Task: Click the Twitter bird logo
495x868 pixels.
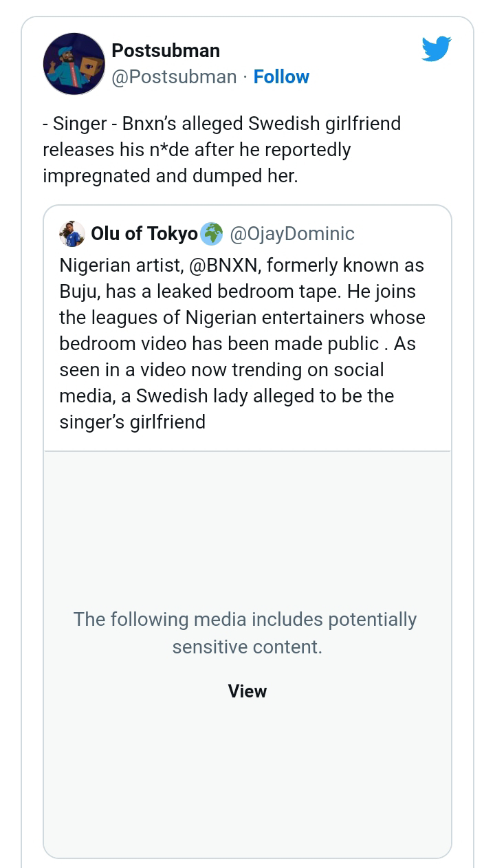Action: click(x=436, y=50)
